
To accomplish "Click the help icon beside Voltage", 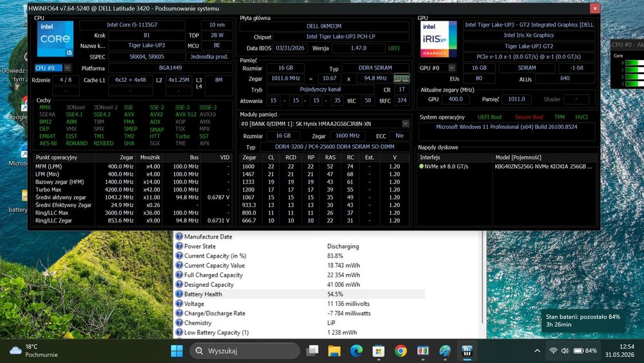I will 179,304.
